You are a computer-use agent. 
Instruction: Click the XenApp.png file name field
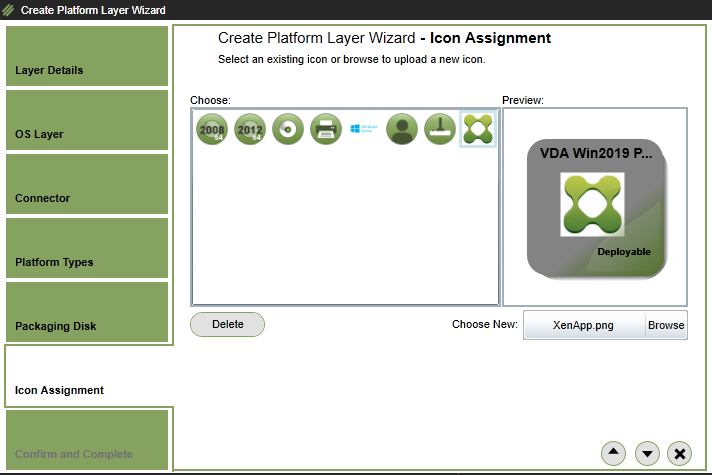pos(584,325)
